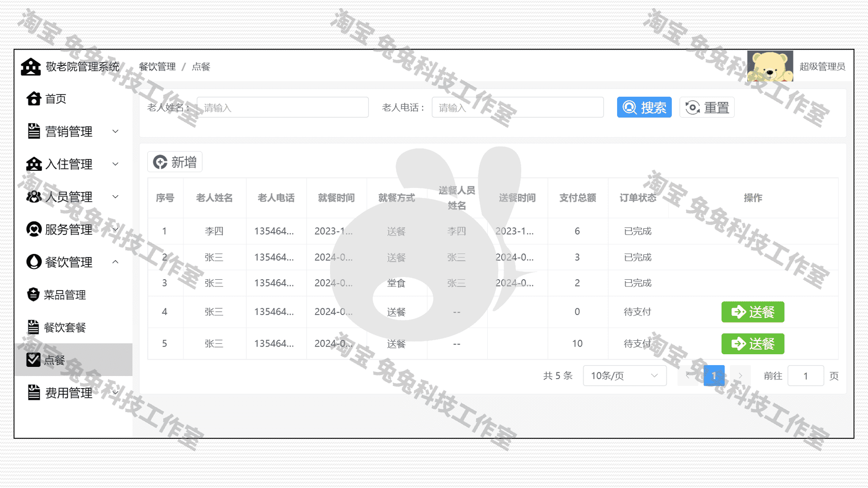Expand the 人员管理 submenu chevron

(115, 197)
